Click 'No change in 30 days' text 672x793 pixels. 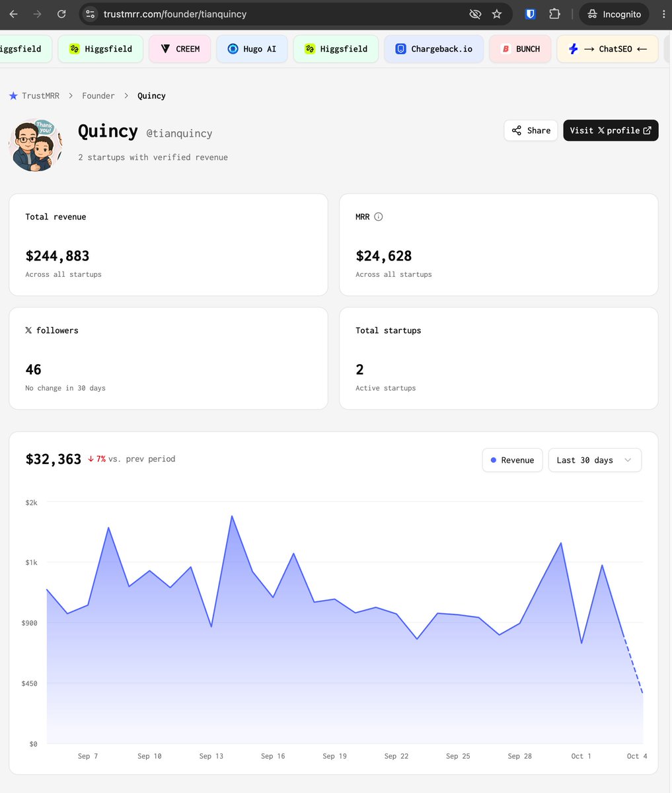65,388
